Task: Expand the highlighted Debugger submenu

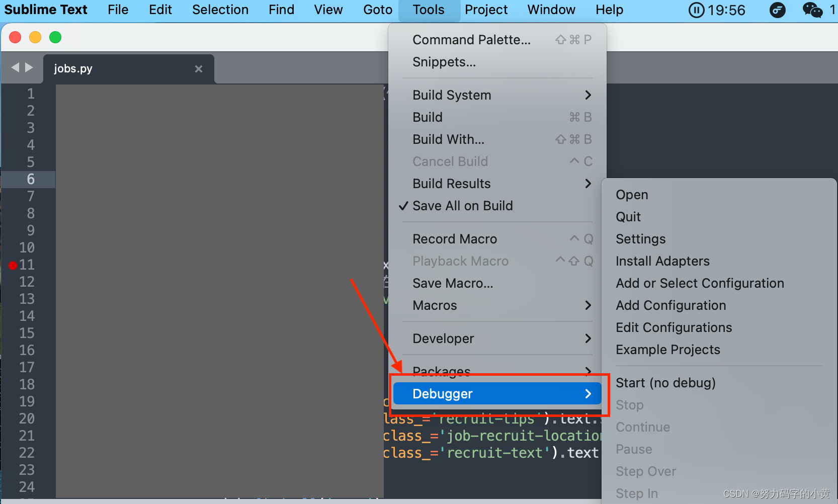Action: tap(497, 394)
